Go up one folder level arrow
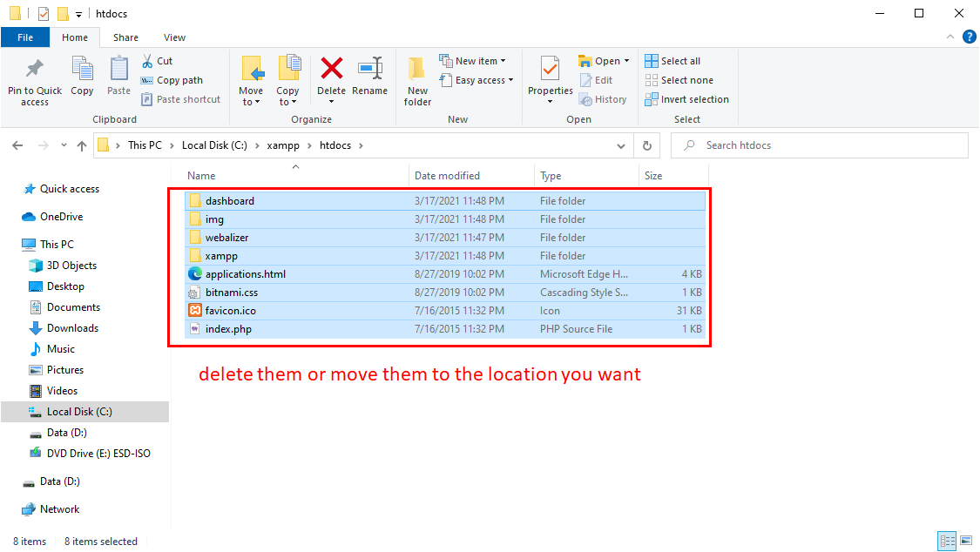 [x=82, y=145]
